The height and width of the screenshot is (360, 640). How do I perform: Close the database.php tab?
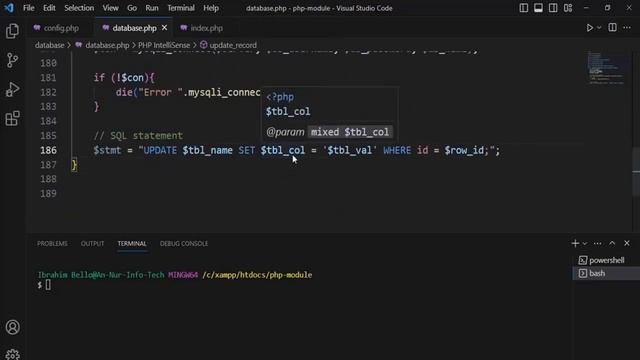(x=164, y=28)
